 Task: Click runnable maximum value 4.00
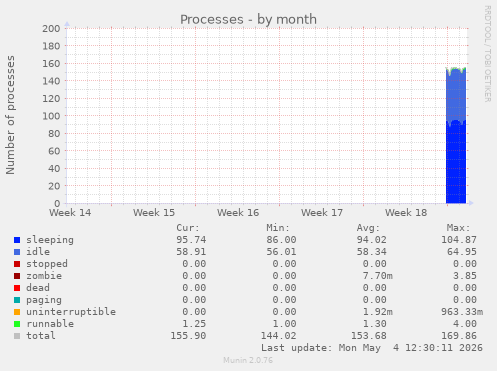tap(465, 324)
